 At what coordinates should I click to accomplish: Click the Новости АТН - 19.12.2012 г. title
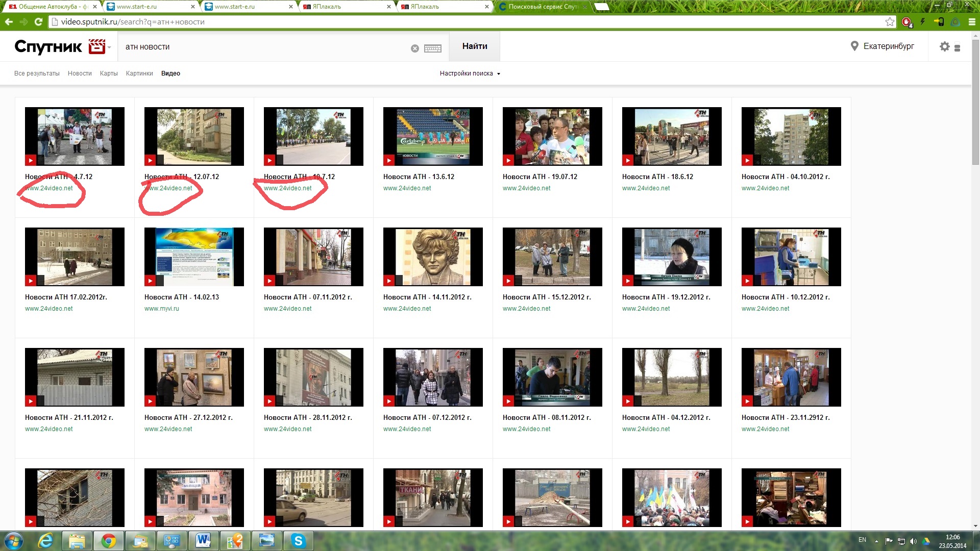tap(666, 297)
